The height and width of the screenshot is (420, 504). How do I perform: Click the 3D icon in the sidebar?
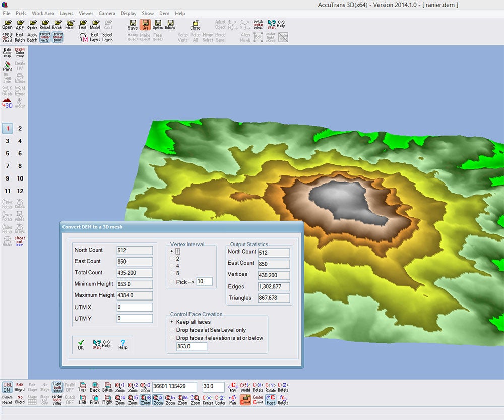click(x=7, y=103)
